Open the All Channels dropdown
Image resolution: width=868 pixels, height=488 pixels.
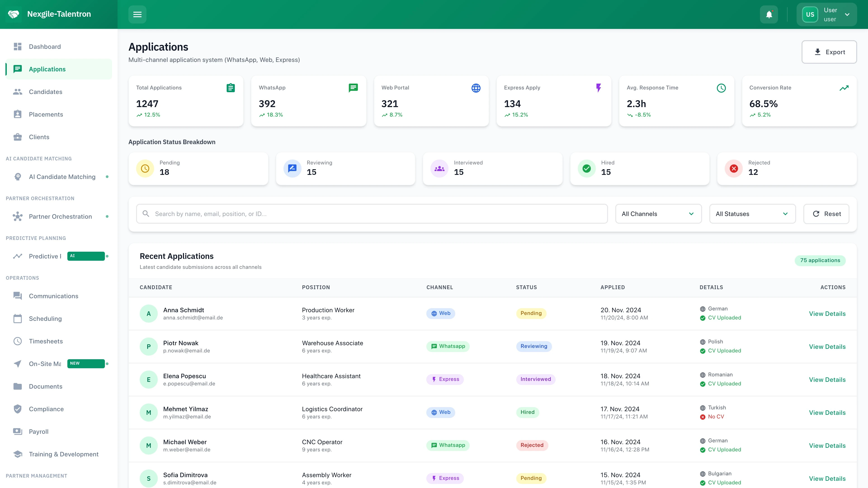(x=658, y=213)
